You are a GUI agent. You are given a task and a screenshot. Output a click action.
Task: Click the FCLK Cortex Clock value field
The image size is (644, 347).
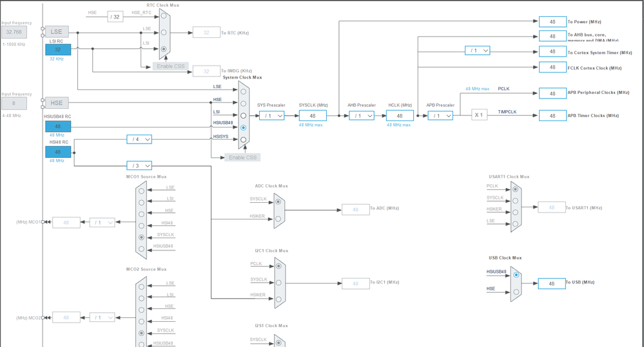coord(553,67)
